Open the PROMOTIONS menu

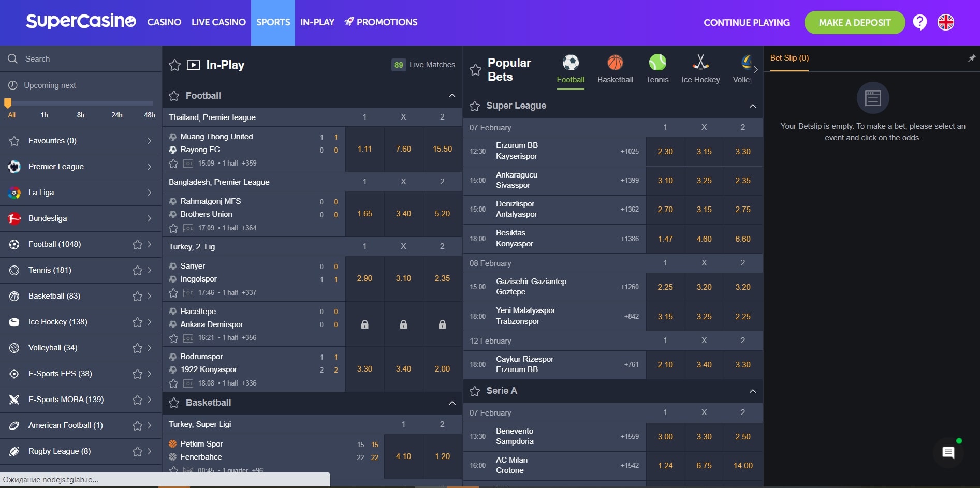[381, 22]
